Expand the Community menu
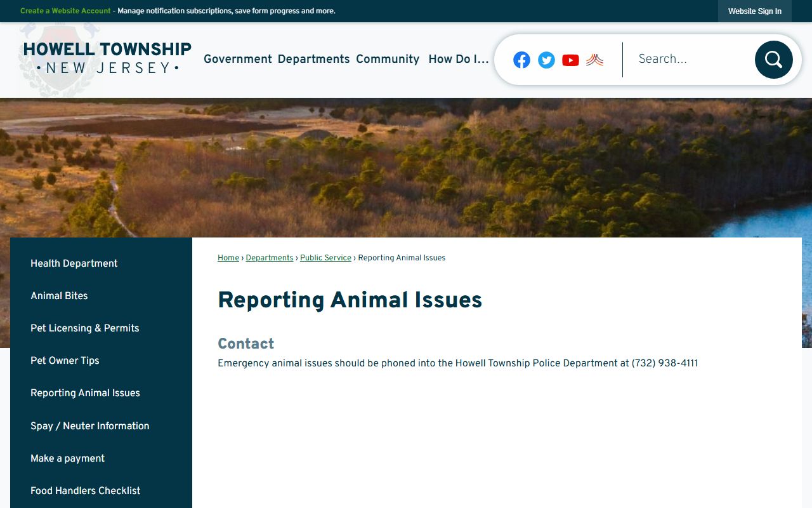This screenshot has width=812, height=508. click(x=388, y=59)
